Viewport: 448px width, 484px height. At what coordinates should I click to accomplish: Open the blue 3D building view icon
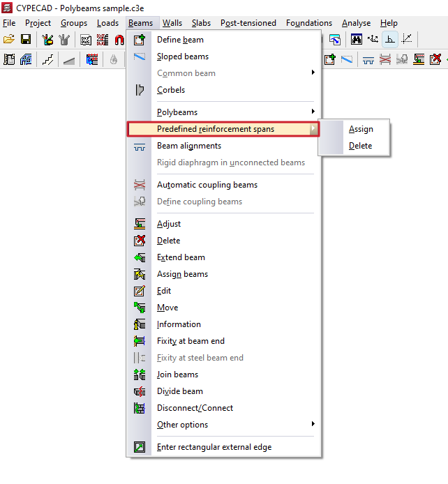pyautogui.click(x=26, y=59)
